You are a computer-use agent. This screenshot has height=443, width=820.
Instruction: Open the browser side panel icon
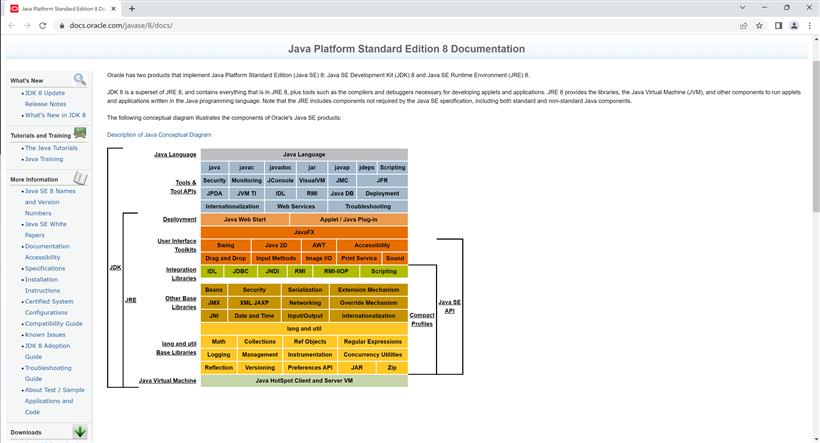(778, 25)
